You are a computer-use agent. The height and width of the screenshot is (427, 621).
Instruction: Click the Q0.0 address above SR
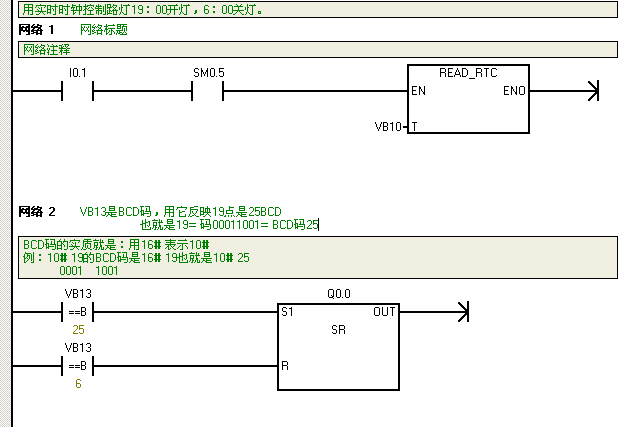[x=339, y=294]
